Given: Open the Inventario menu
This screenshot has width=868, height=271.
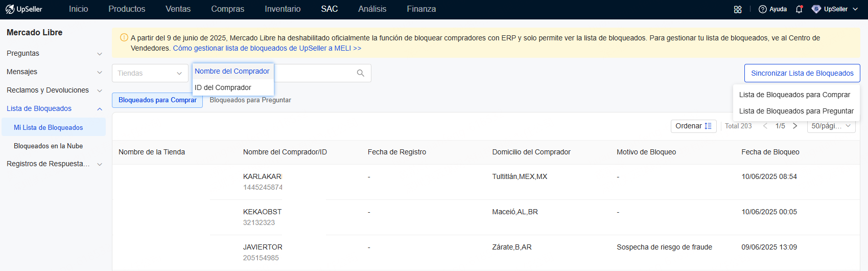Looking at the screenshot, I should pos(283,9).
